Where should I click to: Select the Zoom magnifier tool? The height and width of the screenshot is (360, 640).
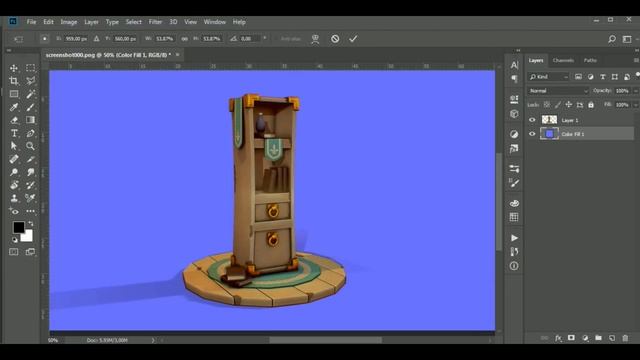pyautogui.click(x=30, y=146)
